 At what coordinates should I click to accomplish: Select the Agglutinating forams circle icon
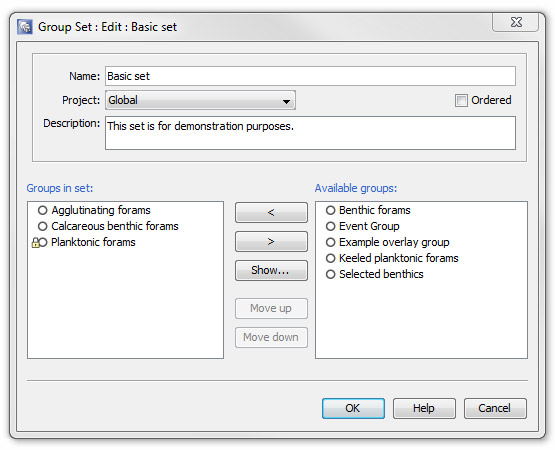(42, 210)
